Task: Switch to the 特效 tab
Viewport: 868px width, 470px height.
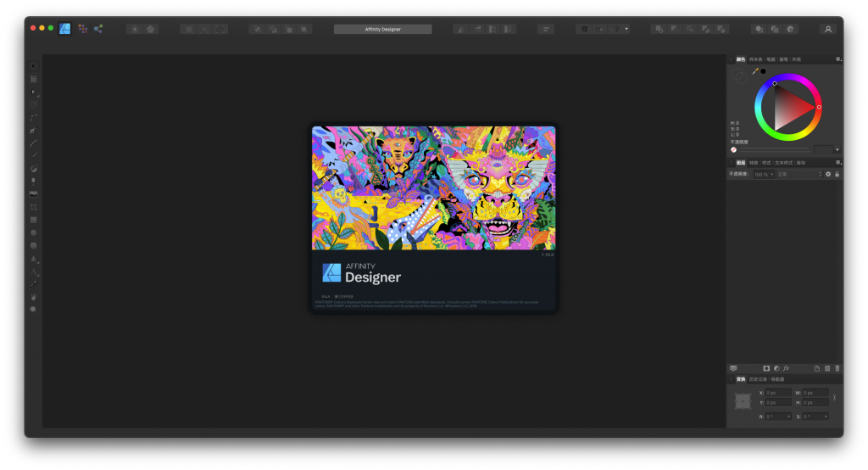Action: tap(754, 163)
